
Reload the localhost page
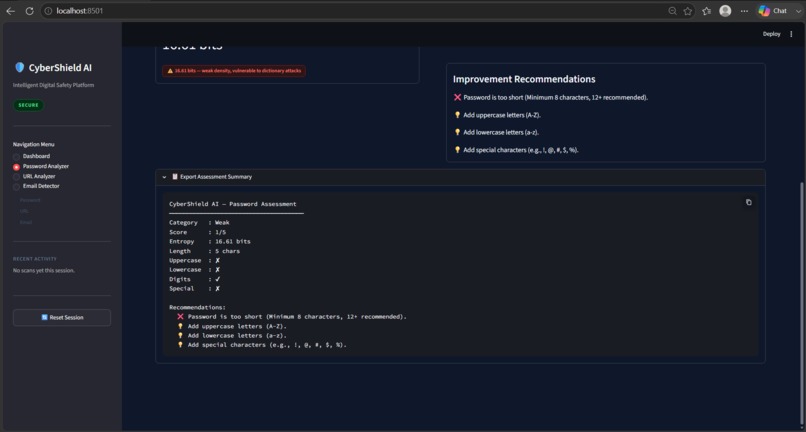tap(30, 11)
